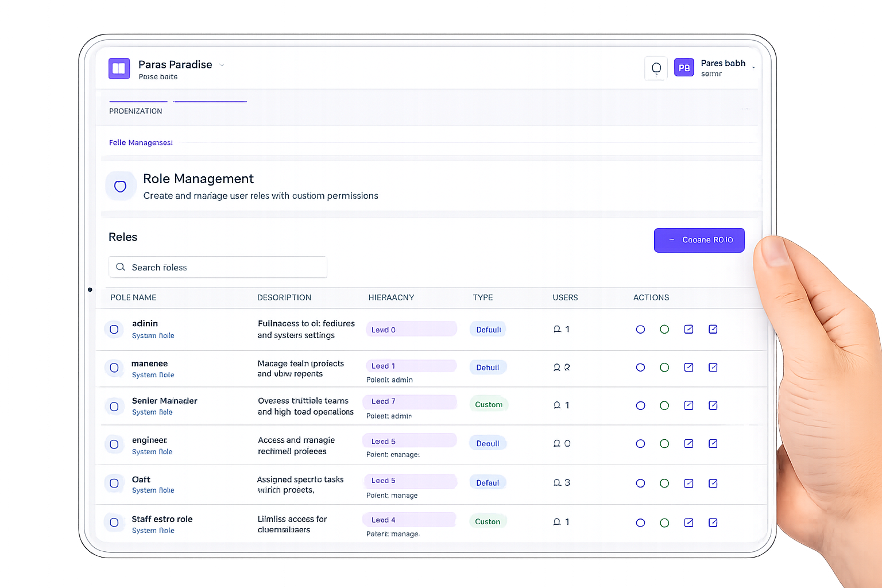Click Poleoit: admin text under manenee hierarchy
The height and width of the screenshot is (588, 882).
(389, 380)
